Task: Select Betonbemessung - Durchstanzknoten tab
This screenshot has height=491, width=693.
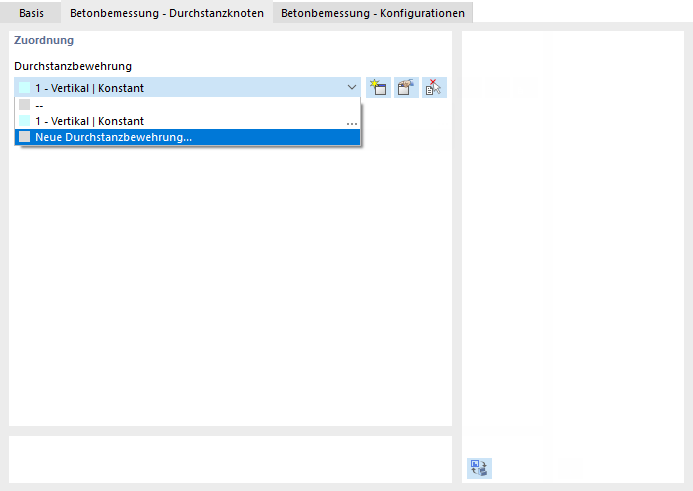Action: (x=167, y=13)
